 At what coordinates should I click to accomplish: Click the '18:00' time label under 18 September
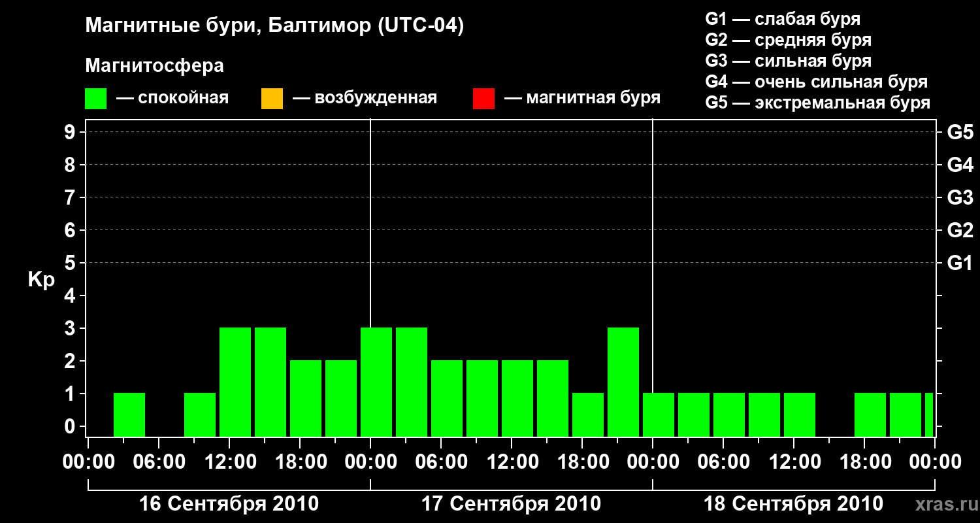864,462
